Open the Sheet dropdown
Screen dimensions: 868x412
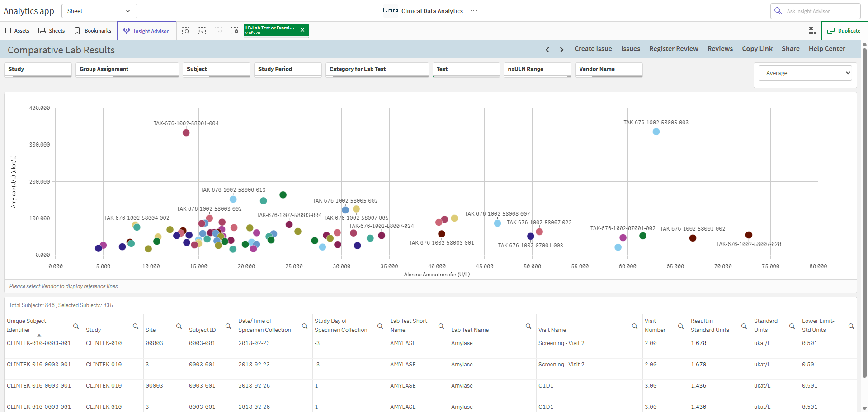(99, 11)
